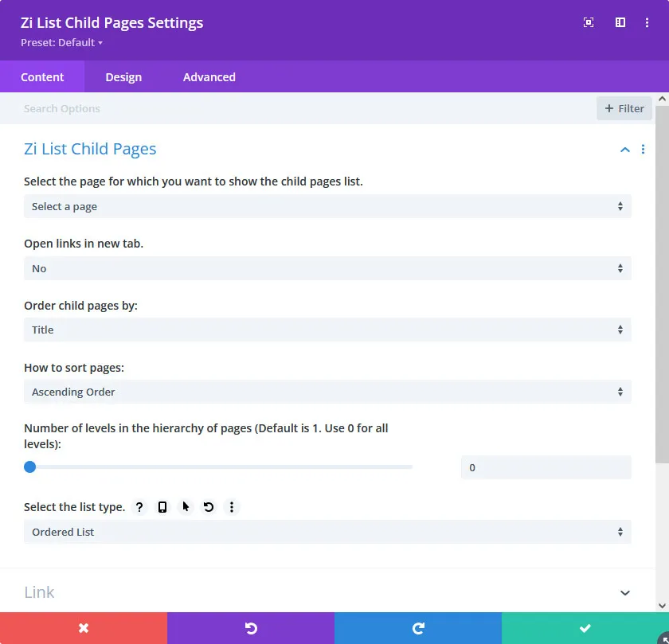This screenshot has height=644, width=669.
Task: Undo the last change
Action: click(251, 628)
